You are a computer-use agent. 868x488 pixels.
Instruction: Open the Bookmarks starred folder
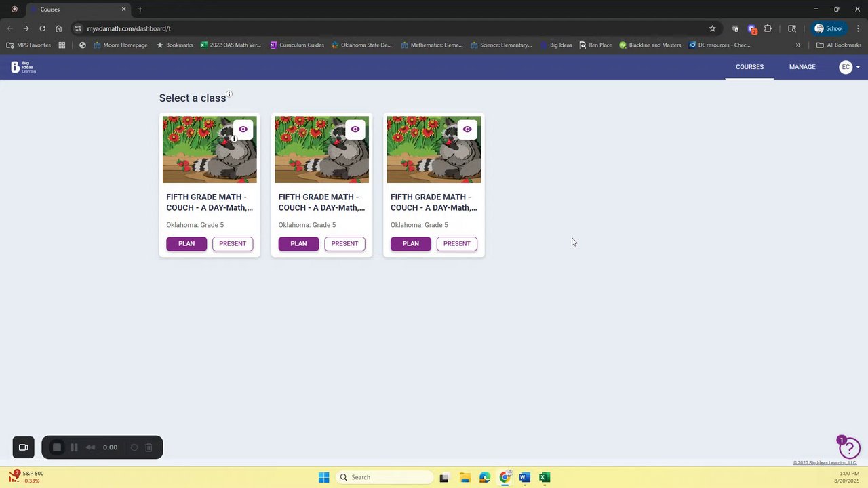(x=174, y=45)
